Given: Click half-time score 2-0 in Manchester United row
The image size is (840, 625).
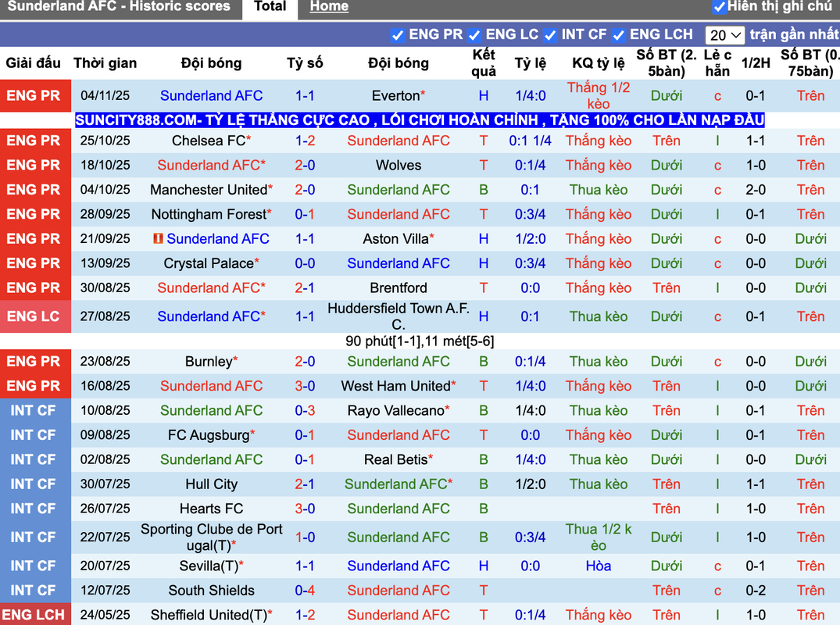Looking at the screenshot, I should [x=756, y=190].
